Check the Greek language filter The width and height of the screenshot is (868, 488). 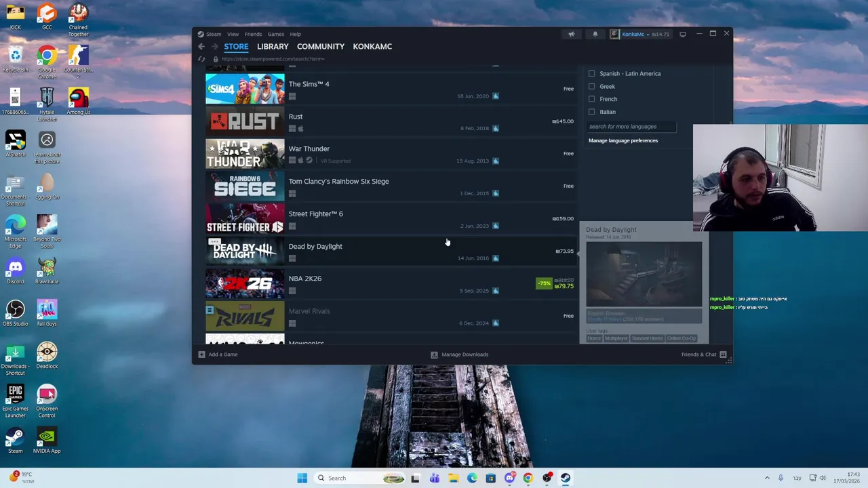pyautogui.click(x=592, y=86)
